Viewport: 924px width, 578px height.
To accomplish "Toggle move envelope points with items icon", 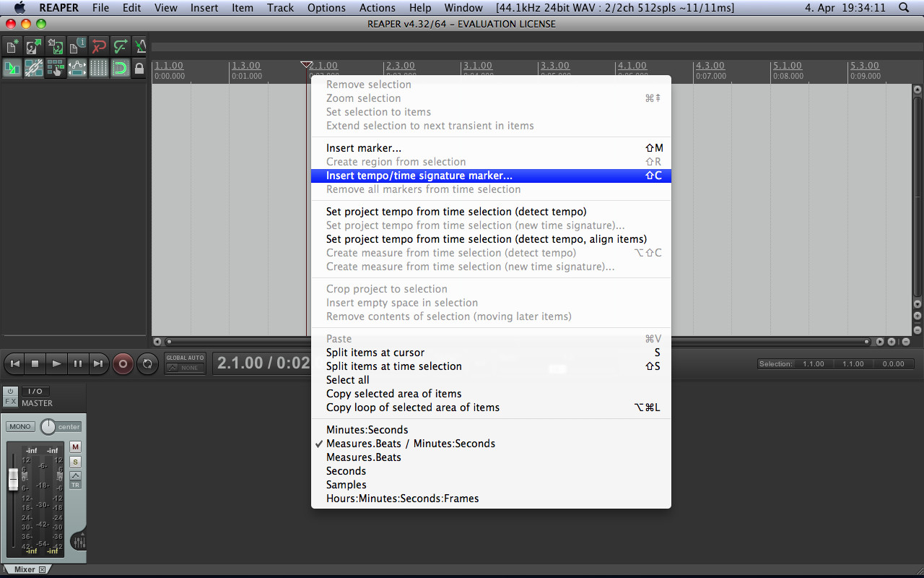I will click(x=77, y=69).
